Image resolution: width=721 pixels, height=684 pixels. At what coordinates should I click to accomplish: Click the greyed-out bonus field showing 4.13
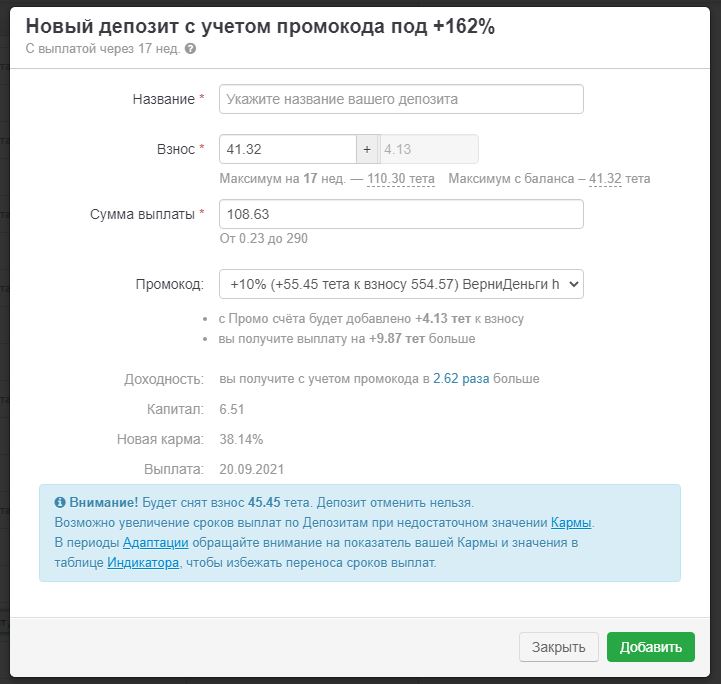pyautogui.click(x=428, y=149)
